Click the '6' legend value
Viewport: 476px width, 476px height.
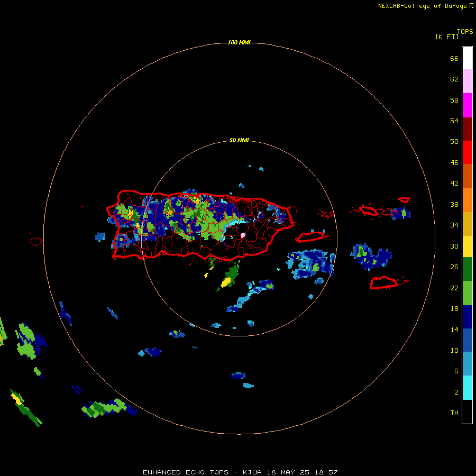(x=456, y=371)
